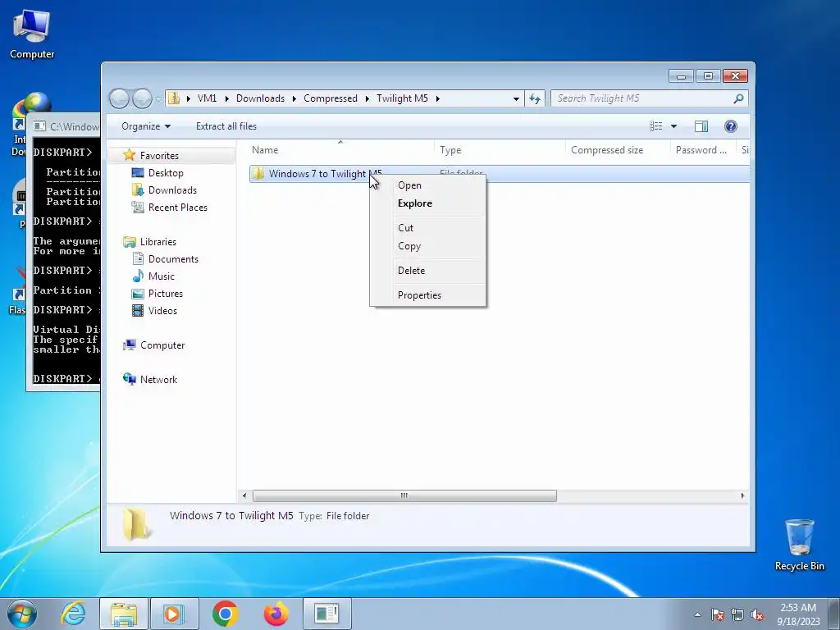Click Libraries in the navigation pane

pyautogui.click(x=158, y=242)
